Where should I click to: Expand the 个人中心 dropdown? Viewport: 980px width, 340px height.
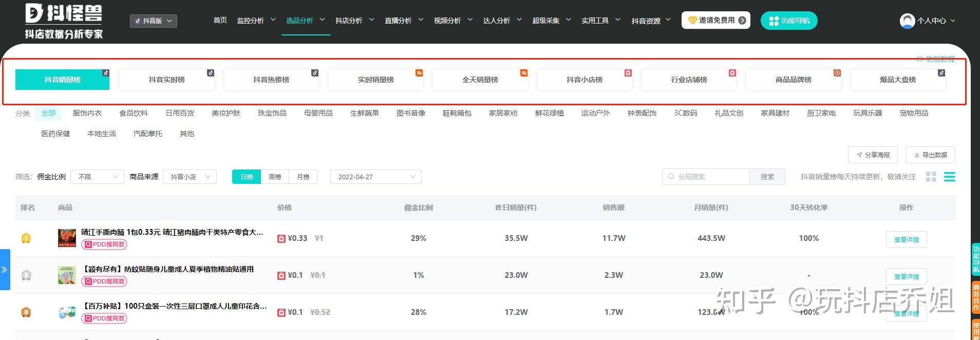tap(936, 21)
